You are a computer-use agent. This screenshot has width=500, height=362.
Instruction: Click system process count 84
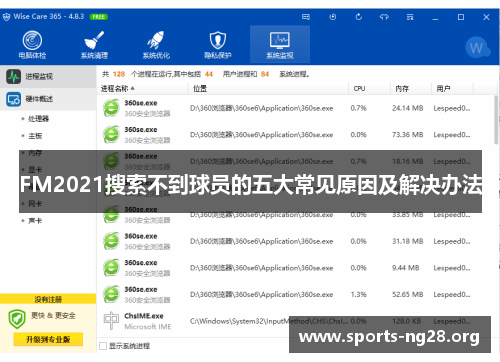coord(265,74)
